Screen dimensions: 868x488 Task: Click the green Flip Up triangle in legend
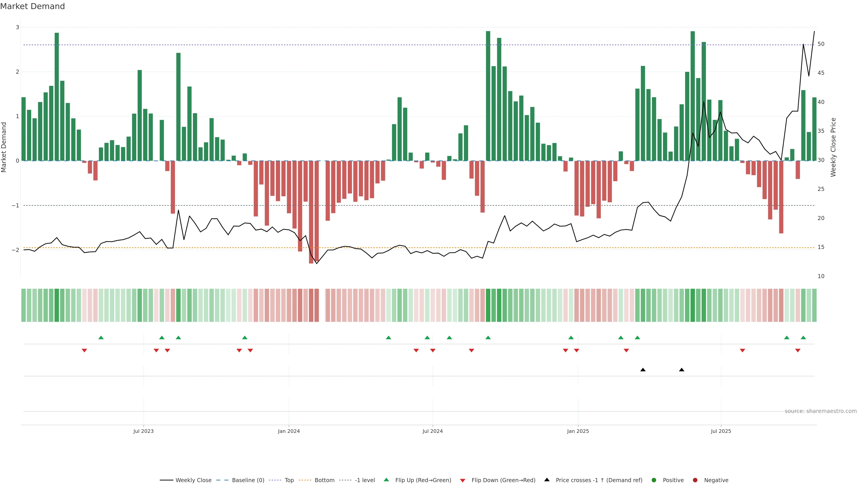(x=387, y=480)
